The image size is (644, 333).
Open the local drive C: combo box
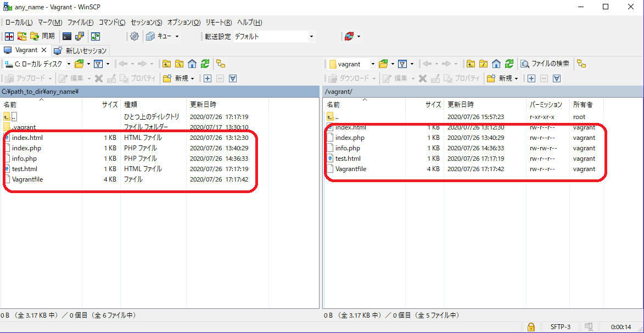click(37, 64)
